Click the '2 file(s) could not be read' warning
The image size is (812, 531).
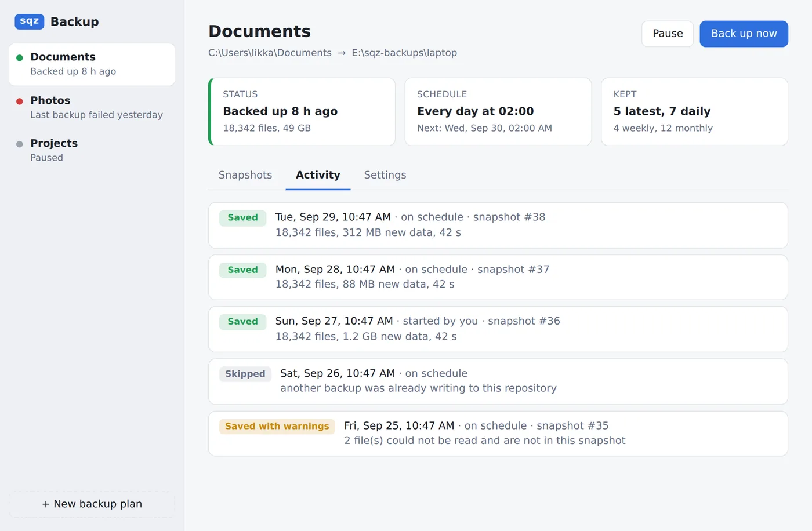click(485, 441)
